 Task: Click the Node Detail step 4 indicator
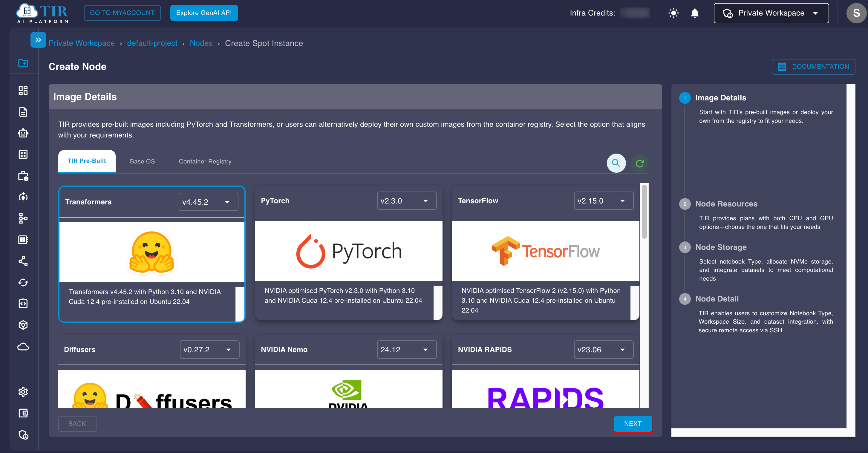(684, 299)
